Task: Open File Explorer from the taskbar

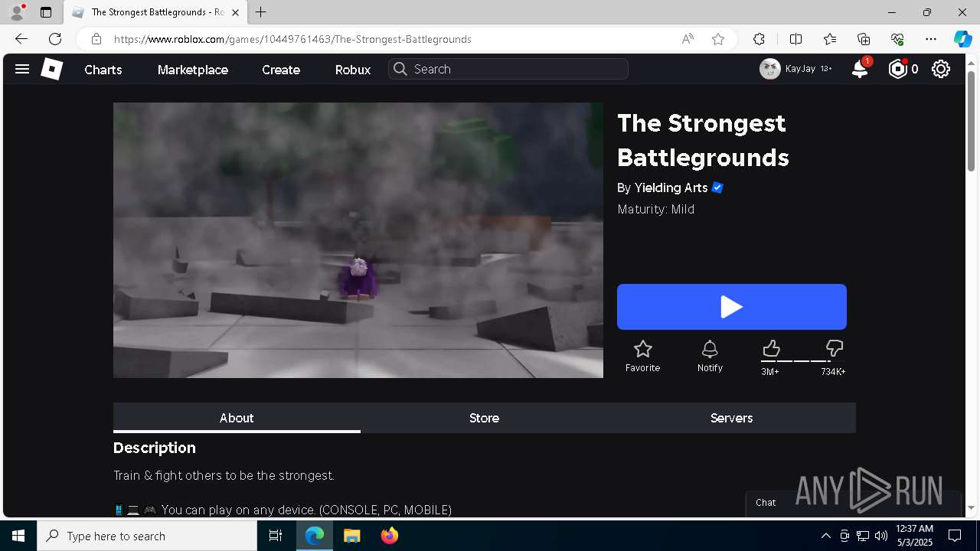Action: (x=352, y=536)
